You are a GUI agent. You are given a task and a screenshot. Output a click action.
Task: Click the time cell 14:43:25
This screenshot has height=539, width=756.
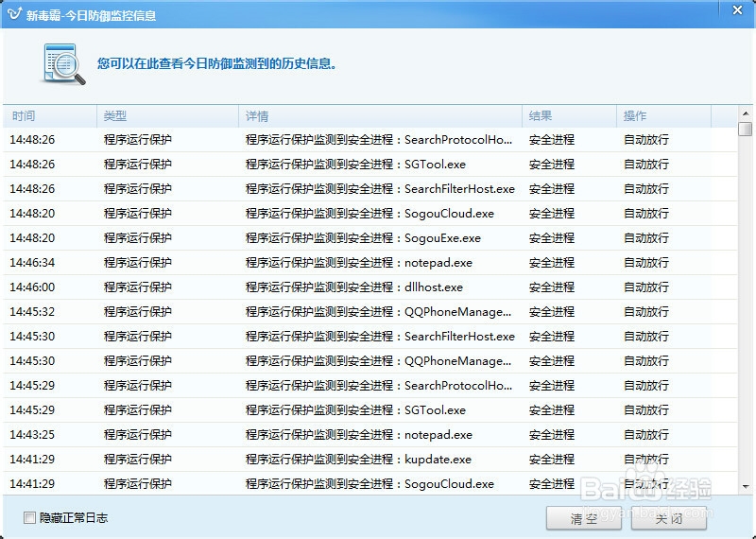point(32,435)
